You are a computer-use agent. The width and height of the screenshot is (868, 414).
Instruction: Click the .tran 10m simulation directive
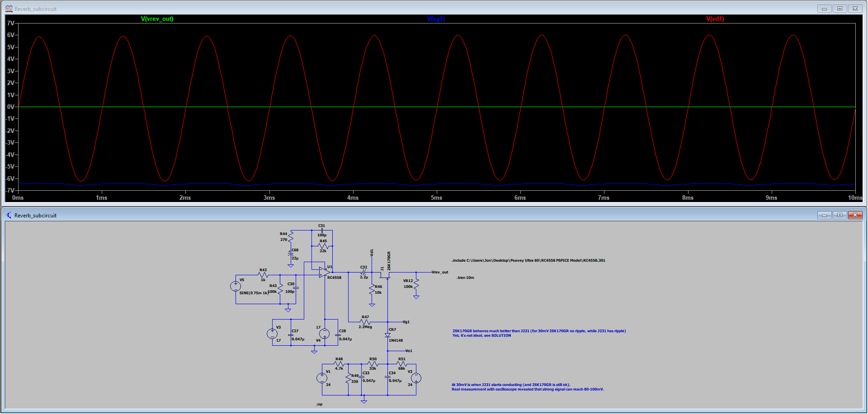(465, 278)
